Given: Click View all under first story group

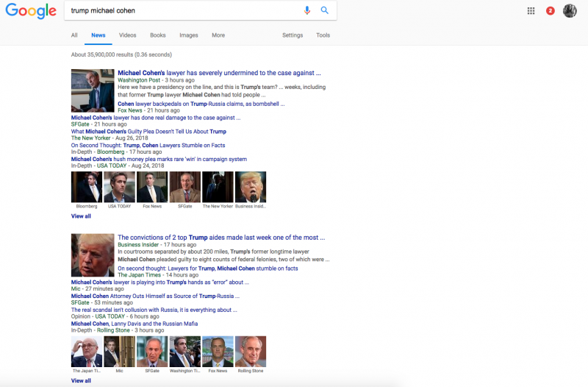Looking at the screenshot, I should [x=81, y=216].
